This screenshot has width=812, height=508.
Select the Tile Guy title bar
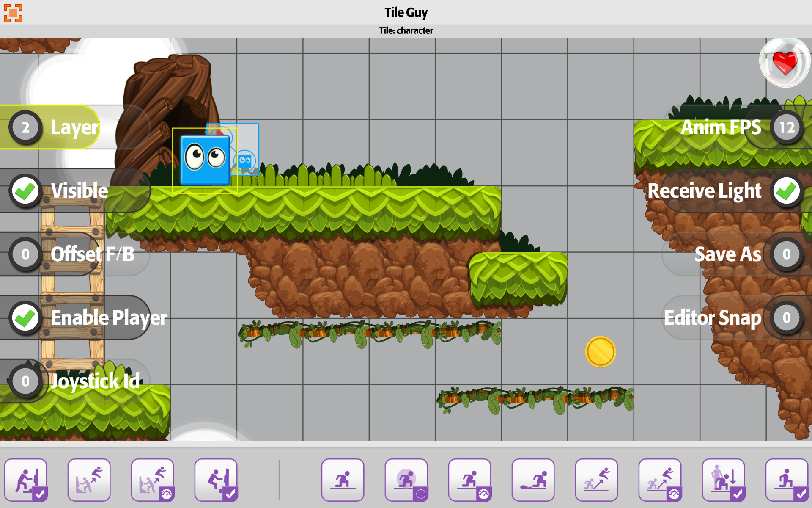point(406,12)
